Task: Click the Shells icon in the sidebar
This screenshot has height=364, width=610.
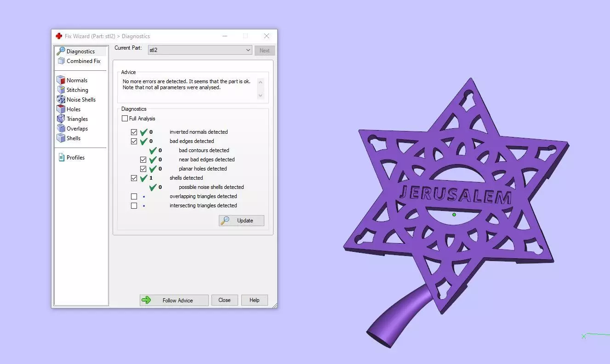Action: click(x=61, y=138)
